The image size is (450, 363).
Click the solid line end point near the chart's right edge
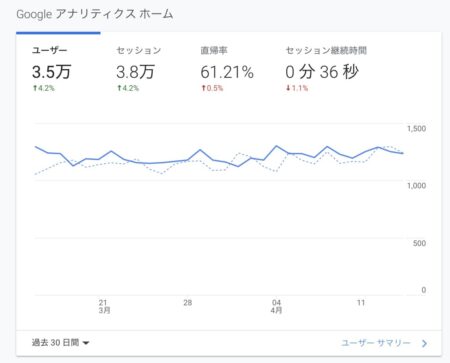(x=402, y=153)
